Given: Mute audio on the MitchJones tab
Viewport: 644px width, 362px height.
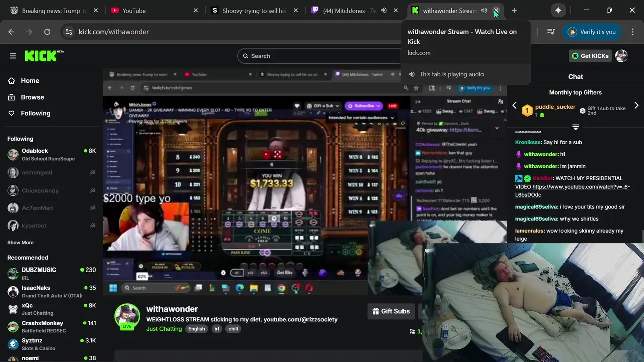Looking at the screenshot, I should (x=384, y=10).
